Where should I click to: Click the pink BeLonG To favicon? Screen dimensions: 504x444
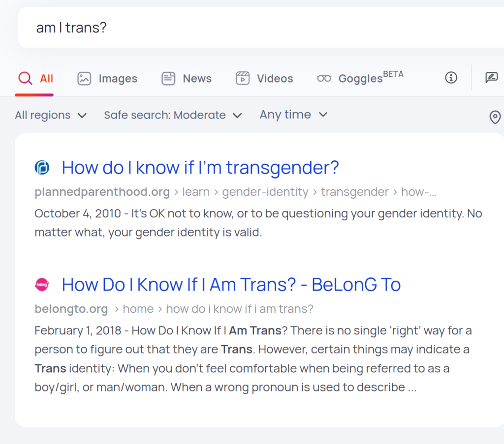[42, 284]
